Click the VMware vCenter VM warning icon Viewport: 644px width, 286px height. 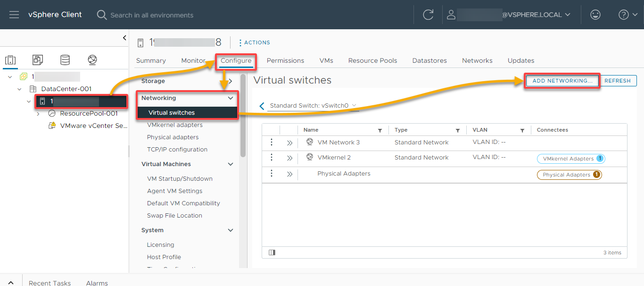[52, 126]
